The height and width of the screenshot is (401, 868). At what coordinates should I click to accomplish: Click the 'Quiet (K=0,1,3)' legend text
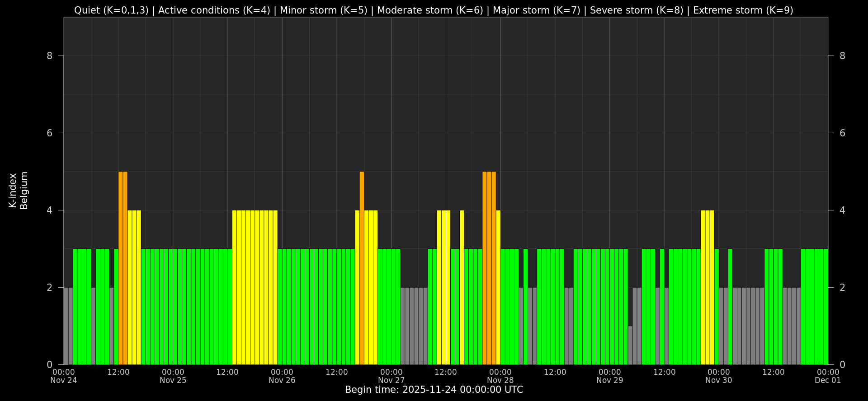(x=111, y=10)
